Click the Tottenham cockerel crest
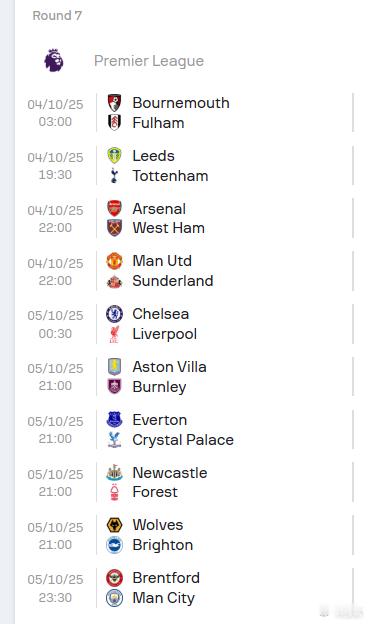368x624 pixels. [x=115, y=176]
